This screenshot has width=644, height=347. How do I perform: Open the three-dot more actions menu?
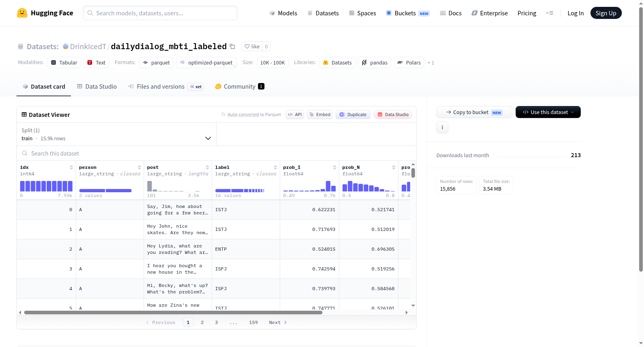point(442,127)
